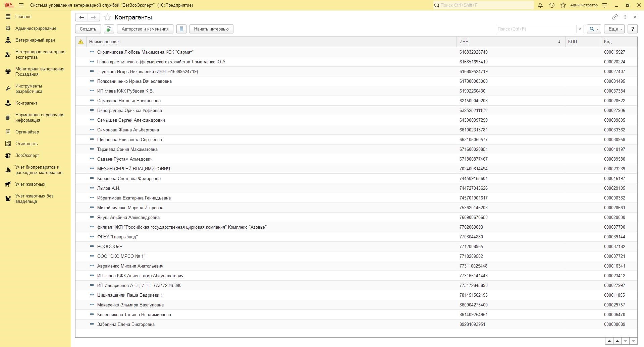This screenshot has width=644, height=347.
Task: Open Ветеринарный врач section
Action: [36, 40]
